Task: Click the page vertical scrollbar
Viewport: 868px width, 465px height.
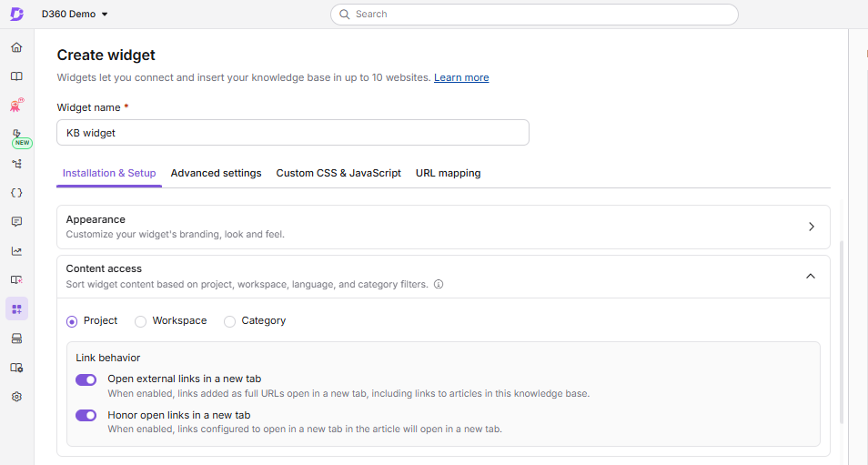Action: [x=842, y=332]
